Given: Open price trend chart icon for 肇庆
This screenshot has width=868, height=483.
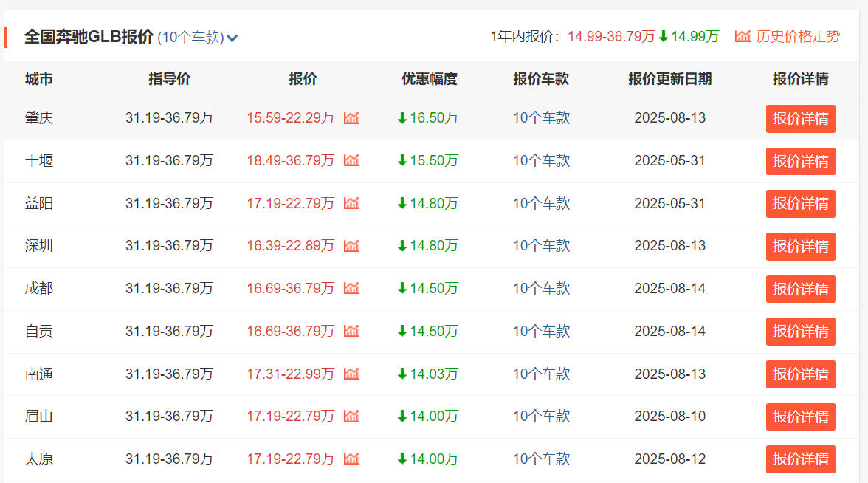Looking at the screenshot, I should pyautogui.click(x=351, y=118).
